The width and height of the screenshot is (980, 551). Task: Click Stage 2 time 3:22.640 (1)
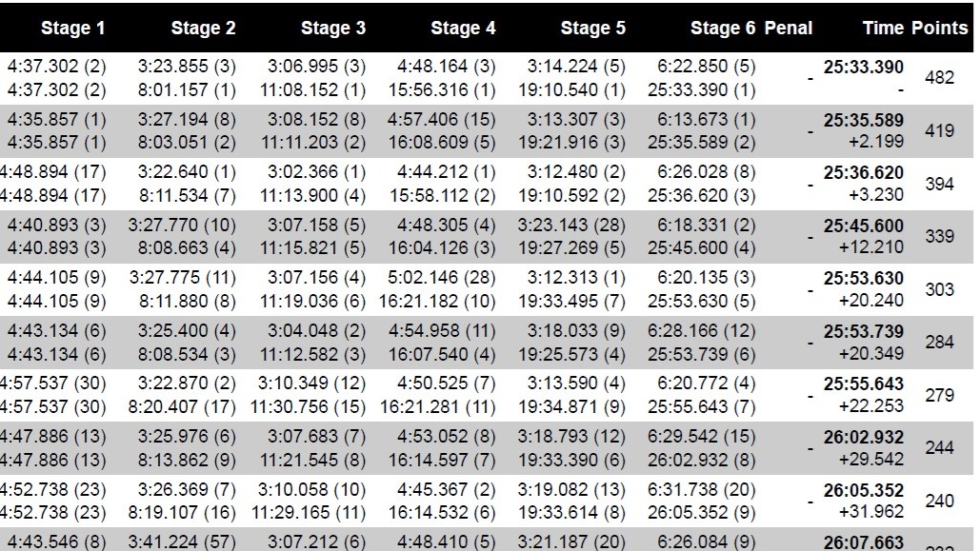tap(187, 172)
